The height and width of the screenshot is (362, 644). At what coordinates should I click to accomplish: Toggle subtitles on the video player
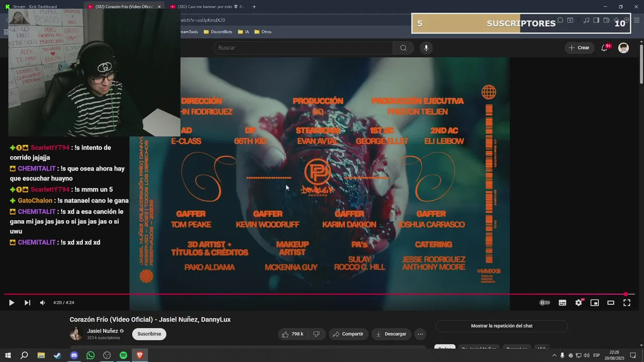(562, 303)
